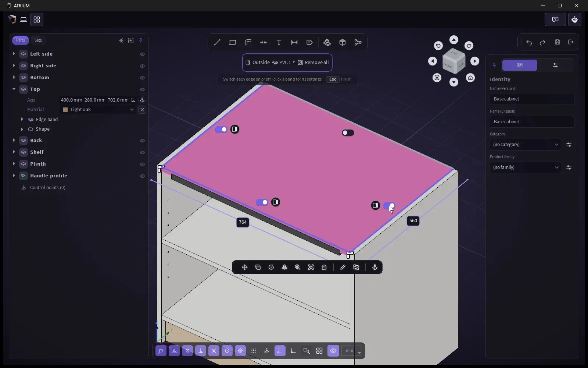The image size is (588, 368).
Task: Activate the inward arrows constraint tool
Action: (x=263, y=42)
